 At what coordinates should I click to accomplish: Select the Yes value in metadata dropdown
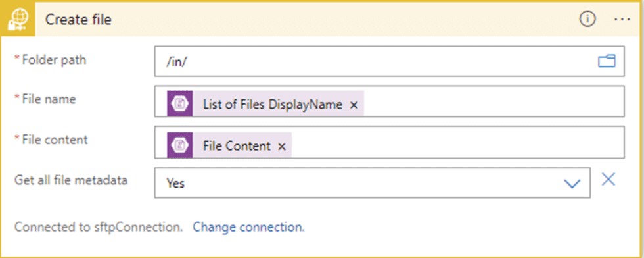click(176, 183)
